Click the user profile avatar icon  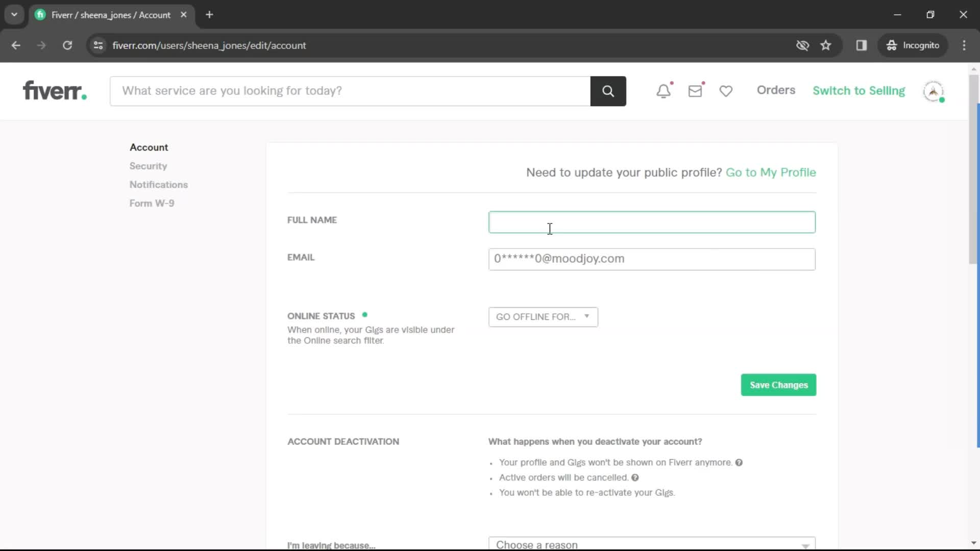pos(935,90)
